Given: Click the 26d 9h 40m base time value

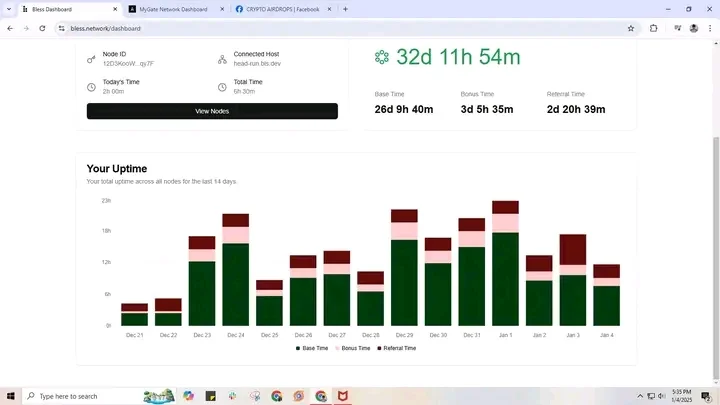Looking at the screenshot, I should point(404,109).
